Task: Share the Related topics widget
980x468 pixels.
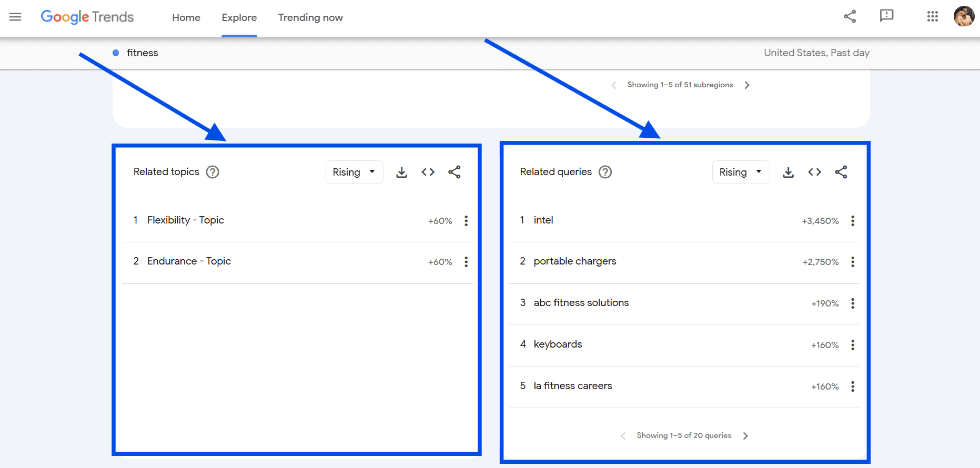Action: (x=454, y=172)
